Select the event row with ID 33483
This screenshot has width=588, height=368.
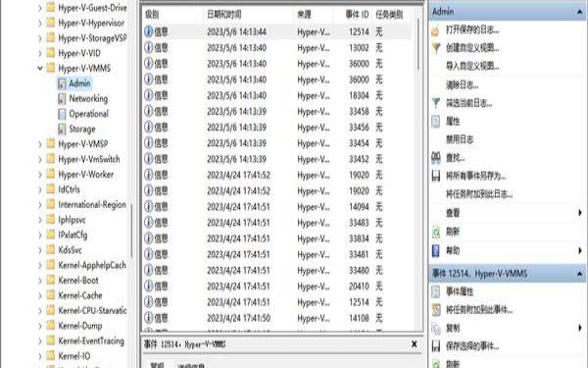pos(276,223)
